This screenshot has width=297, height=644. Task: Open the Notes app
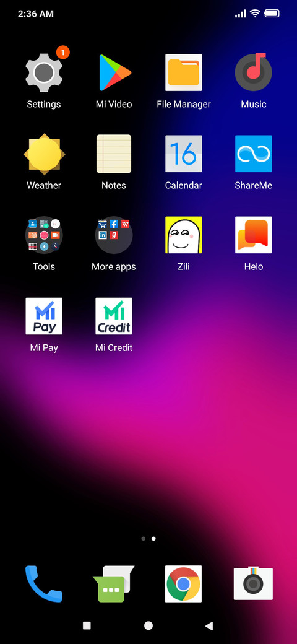(114, 154)
